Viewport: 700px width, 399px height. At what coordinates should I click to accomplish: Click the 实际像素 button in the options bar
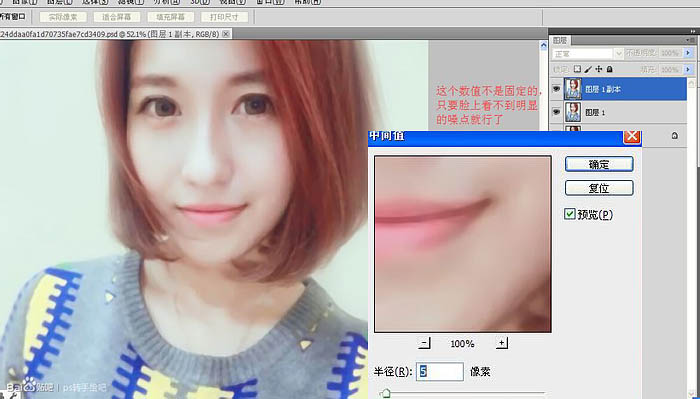coord(63,17)
